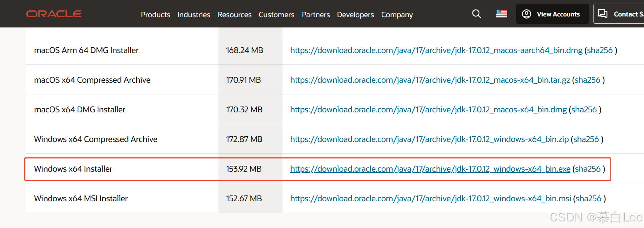
Task: Download windows-x64_bin.msi link
Action: [431, 198]
